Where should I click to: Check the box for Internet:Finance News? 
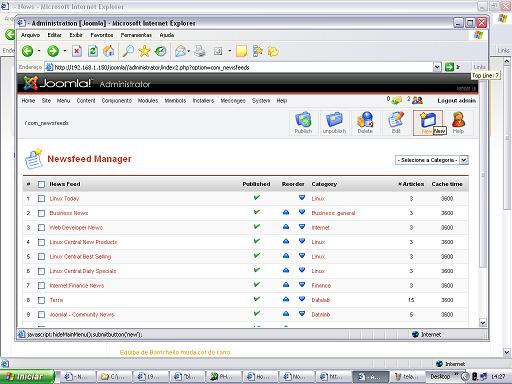coord(41,286)
